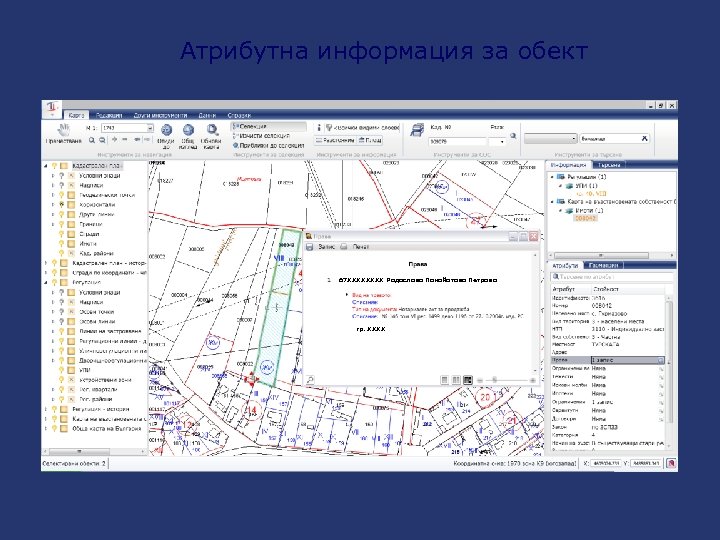Viewport: 720px width, 540px height.
Task: Click the red icon in status bar corner
Action: [x=671, y=464]
